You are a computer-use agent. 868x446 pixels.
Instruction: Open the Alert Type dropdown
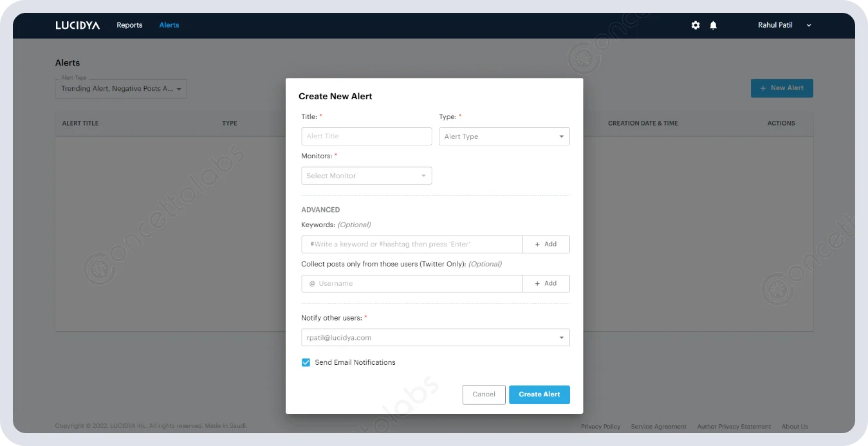504,136
